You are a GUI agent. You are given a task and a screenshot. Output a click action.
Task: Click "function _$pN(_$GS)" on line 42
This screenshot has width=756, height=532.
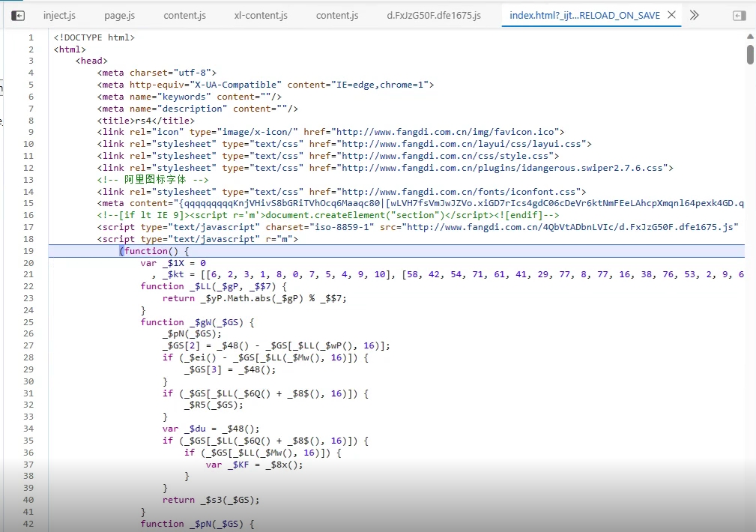tap(193, 524)
